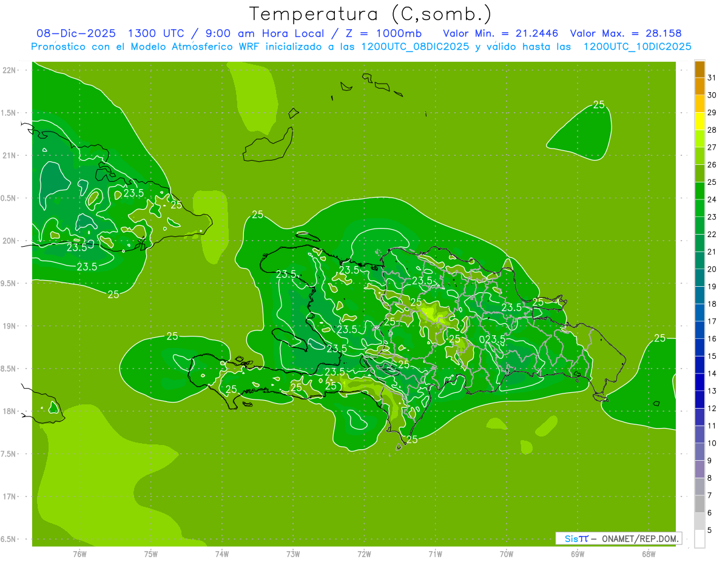The image size is (728, 562).
Task: Click the "1200UTC_10DIC2025" valid-until time
Action: click(x=637, y=47)
